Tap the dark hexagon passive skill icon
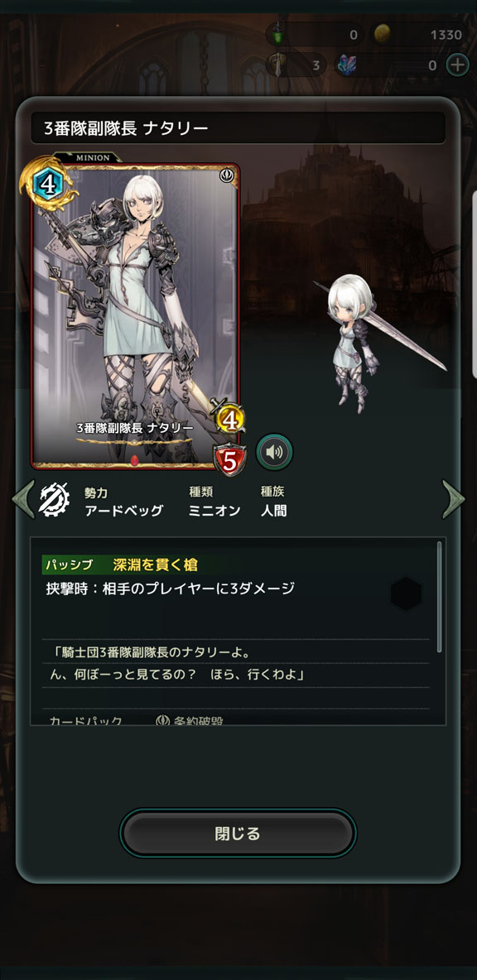 pyautogui.click(x=407, y=593)
